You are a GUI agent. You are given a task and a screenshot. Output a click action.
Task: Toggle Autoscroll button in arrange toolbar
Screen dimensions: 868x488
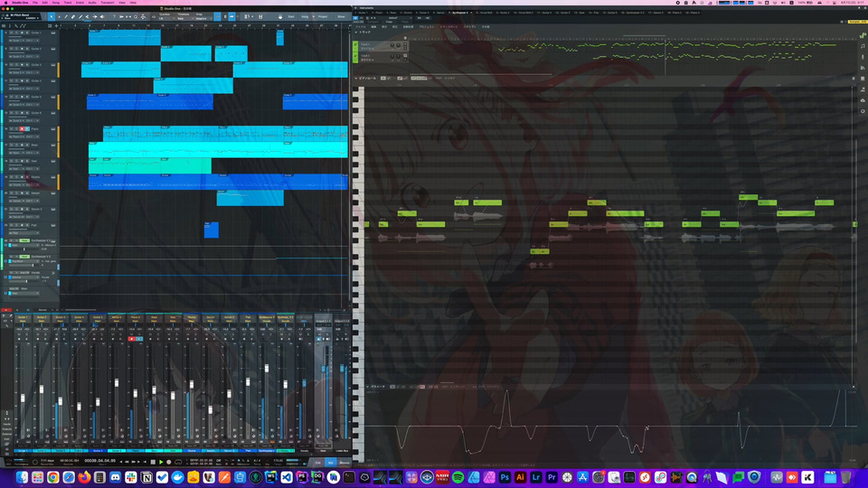[231, 16]
